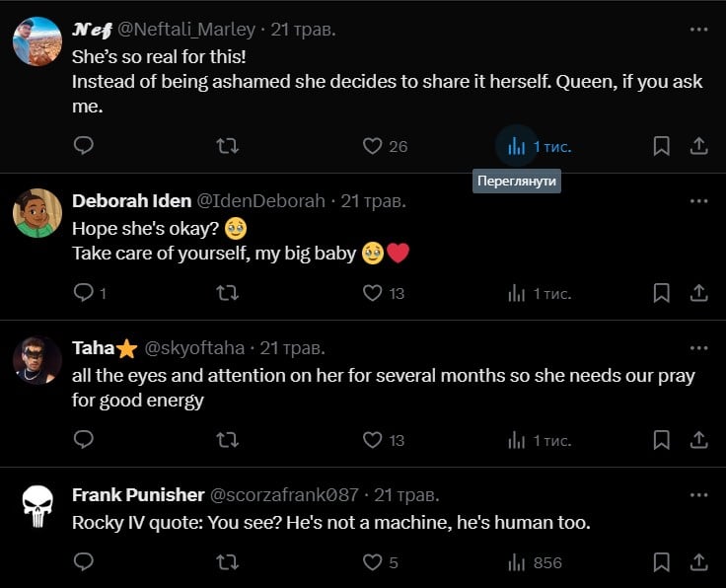The height and width of the screenshot is (588, 726).
Task: Bookmark Taha's tweet
Action: point(661,440)
